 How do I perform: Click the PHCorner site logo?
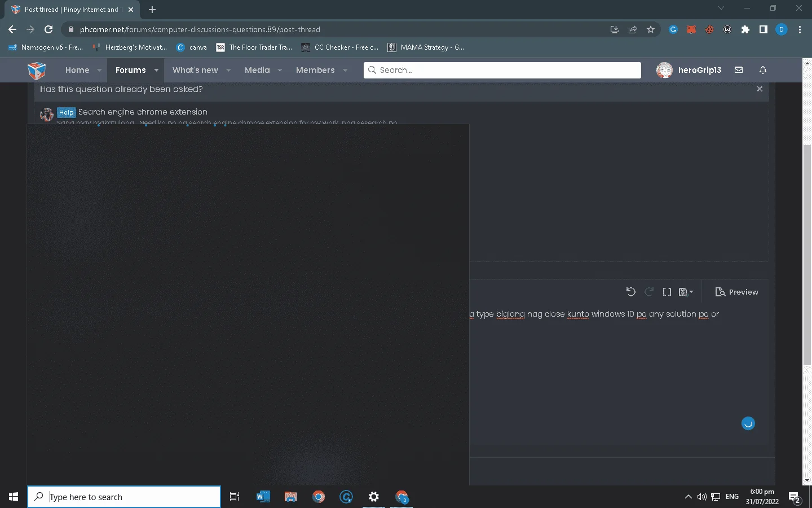tap(37, 71)
